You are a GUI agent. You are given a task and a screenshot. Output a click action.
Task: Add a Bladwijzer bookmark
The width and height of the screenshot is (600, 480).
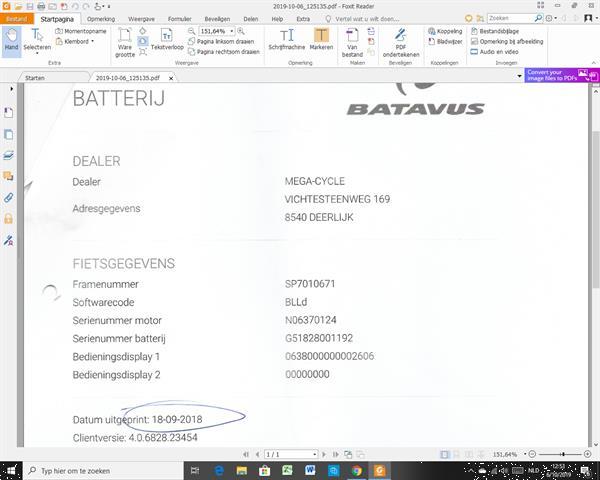coord(445,41)
